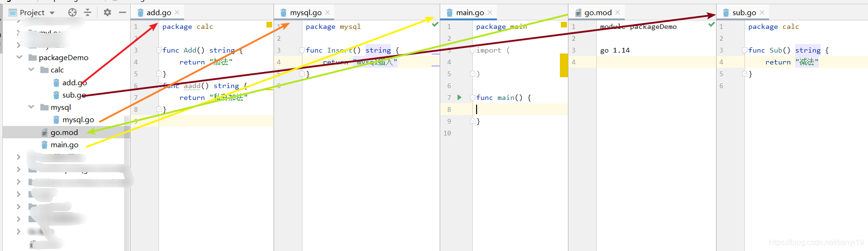Click the green checkmark indicator in mysql.go
Viewport: 868px width, 251px height.
coord(435,25)
